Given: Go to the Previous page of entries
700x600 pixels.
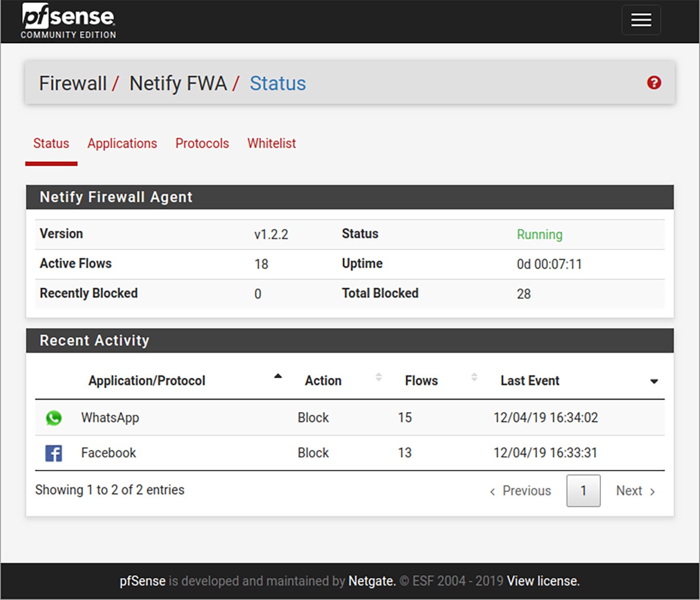Looking at the screenshot, I should [520, 491].
